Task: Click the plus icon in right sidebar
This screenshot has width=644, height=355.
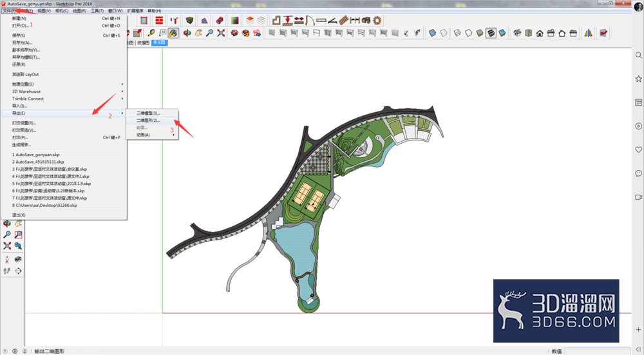Action: click(x=638, y=329)
